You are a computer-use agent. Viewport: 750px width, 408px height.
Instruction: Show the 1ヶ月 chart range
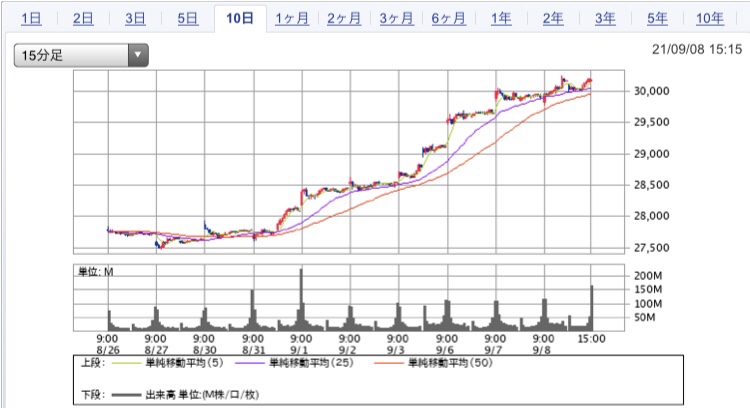[x=292, y=19]
